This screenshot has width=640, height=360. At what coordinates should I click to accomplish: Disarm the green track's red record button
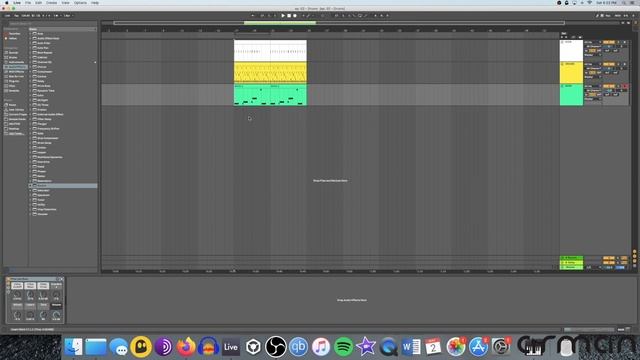point(625,86)
